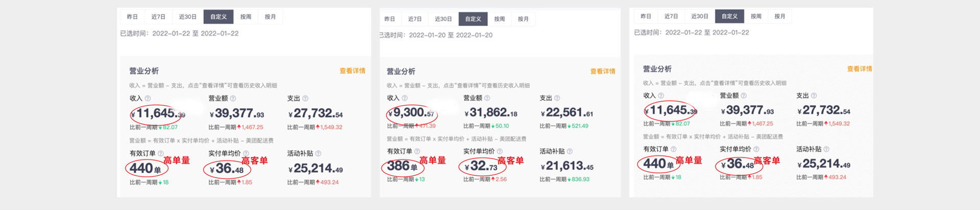This screenshot has height=210, width=980.
Task: Open help icon beside 实付单均价 in left panel
Action: [246, 153]
